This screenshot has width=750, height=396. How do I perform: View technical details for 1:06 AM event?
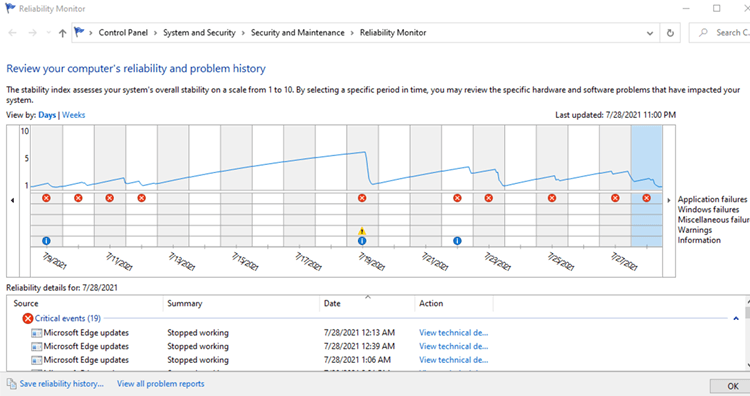[453, 360]
